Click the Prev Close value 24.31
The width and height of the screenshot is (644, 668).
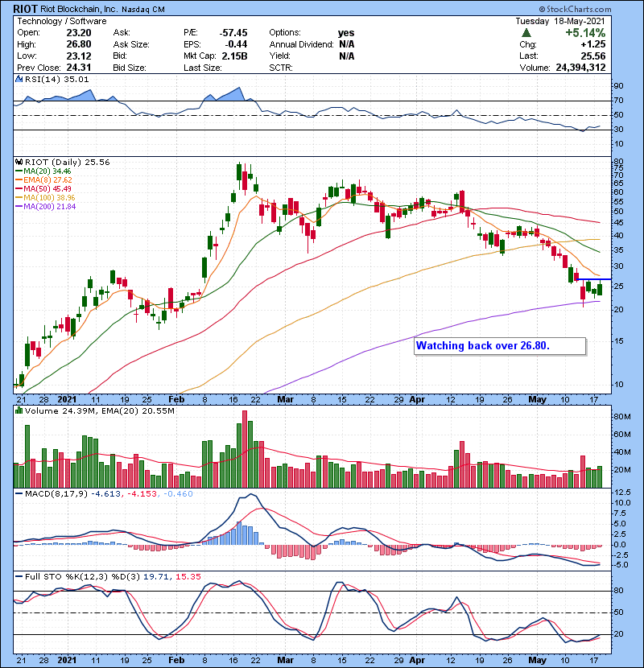pos(79,68)
